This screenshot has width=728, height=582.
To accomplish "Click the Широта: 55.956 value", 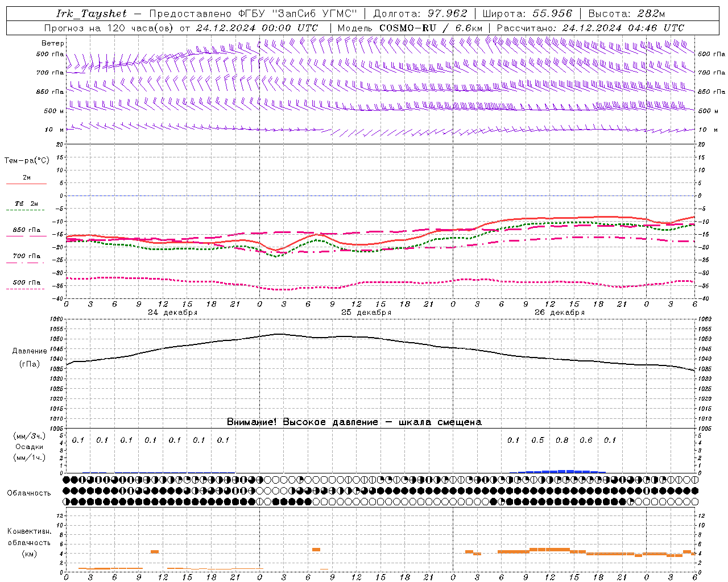I will (x=527, y=14).
